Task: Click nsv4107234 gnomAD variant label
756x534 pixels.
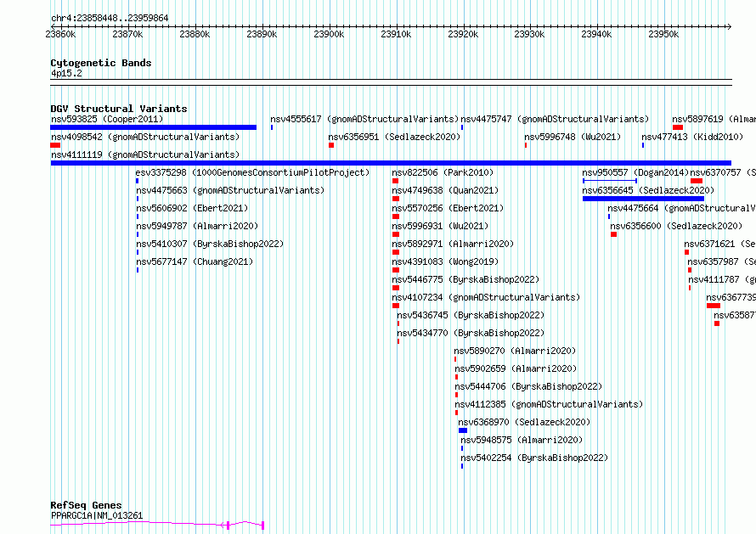Action: click(x=486, y=297)
